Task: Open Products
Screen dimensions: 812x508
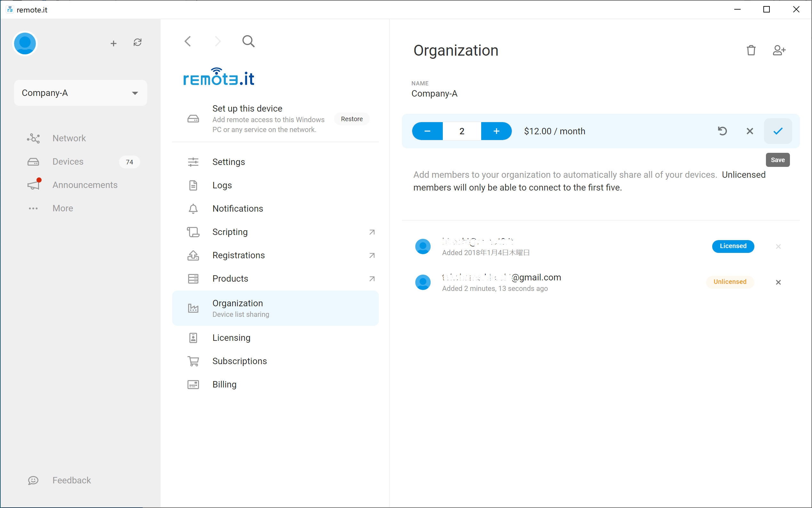Action: [x=275, y=278]
